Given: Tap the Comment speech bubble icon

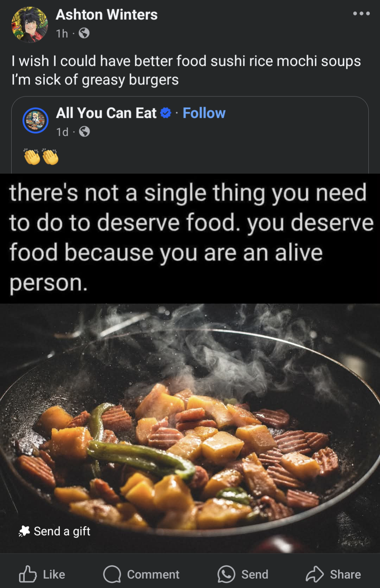Looking at the screenshot, I should click(x=112, y=574).
